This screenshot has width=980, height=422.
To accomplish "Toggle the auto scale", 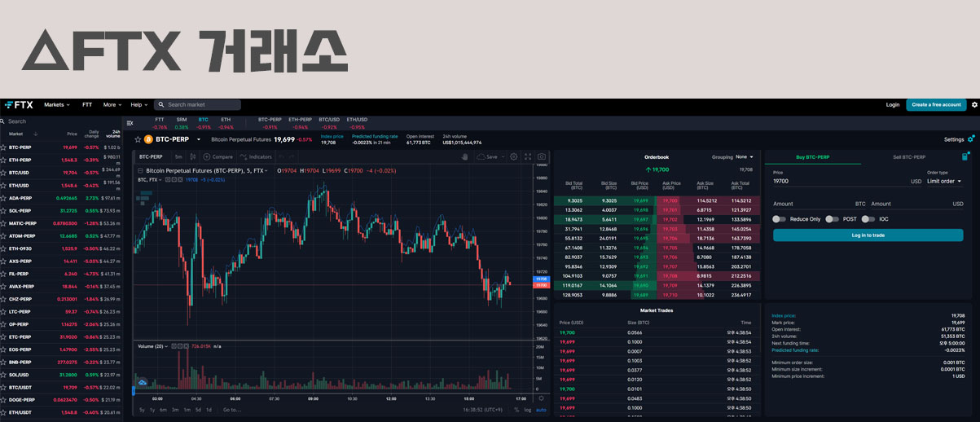I will (x=541, y=410).
